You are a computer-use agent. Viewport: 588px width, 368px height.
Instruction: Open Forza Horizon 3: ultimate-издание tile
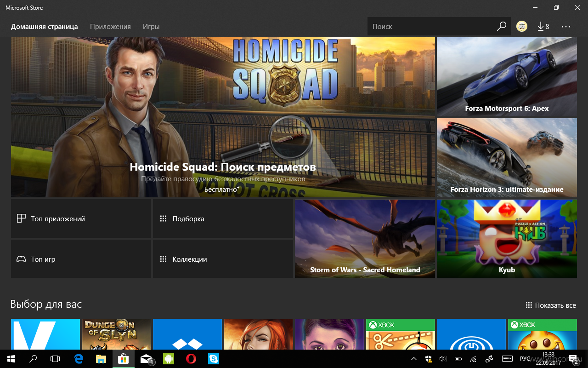point(507,158)
